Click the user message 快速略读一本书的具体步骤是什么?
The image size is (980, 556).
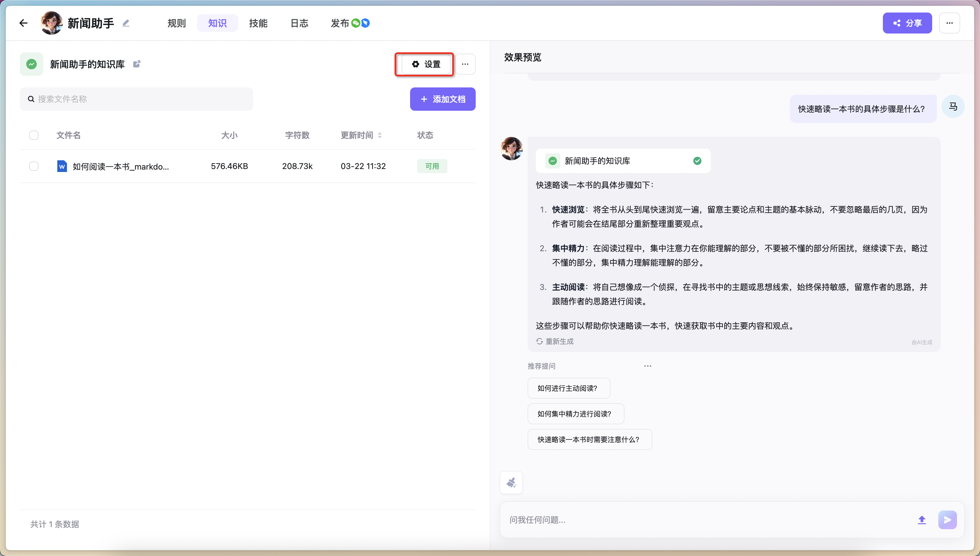(x=863, y=109)
